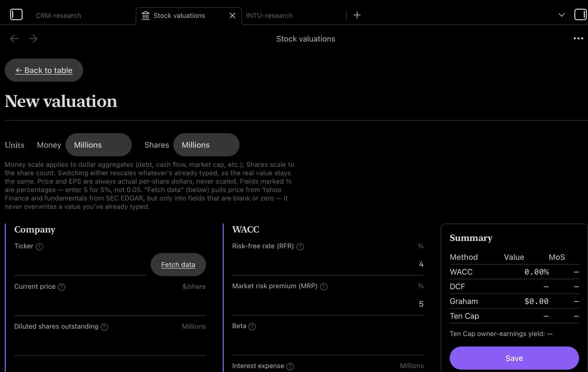This screenshot has height=372, width=588.
Task: Go back to table
Action: click(44, 70)
